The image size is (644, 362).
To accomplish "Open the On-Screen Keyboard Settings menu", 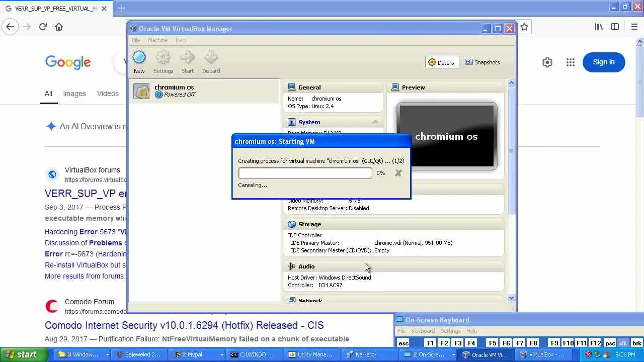I will click(x=451, y=331).
